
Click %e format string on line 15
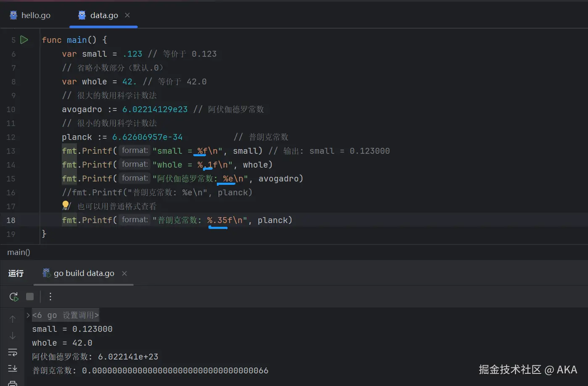[228, 179]
